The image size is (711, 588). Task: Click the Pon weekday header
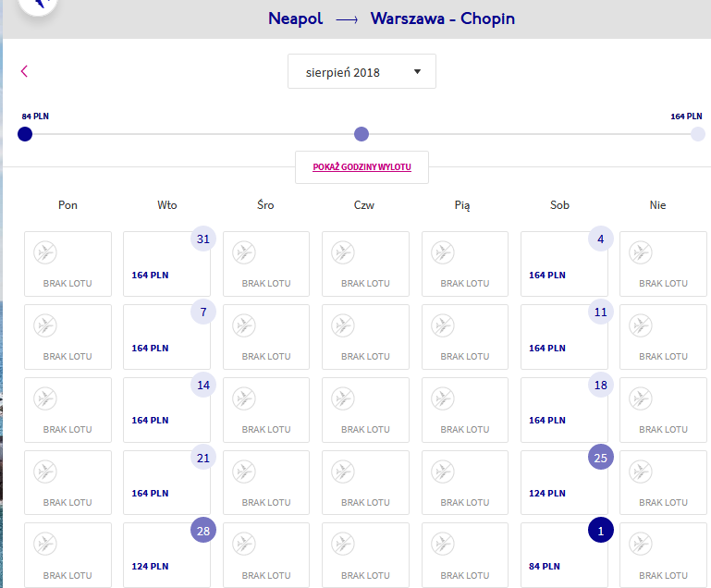pos(67,205)
